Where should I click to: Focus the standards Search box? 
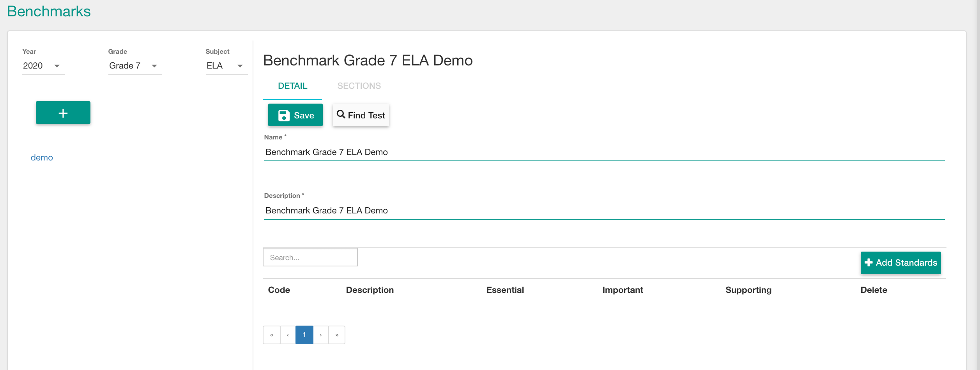point(310,257)
